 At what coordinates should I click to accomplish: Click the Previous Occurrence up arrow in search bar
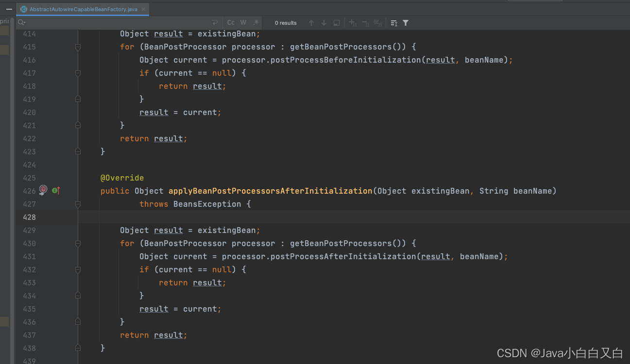click(311, 23)
